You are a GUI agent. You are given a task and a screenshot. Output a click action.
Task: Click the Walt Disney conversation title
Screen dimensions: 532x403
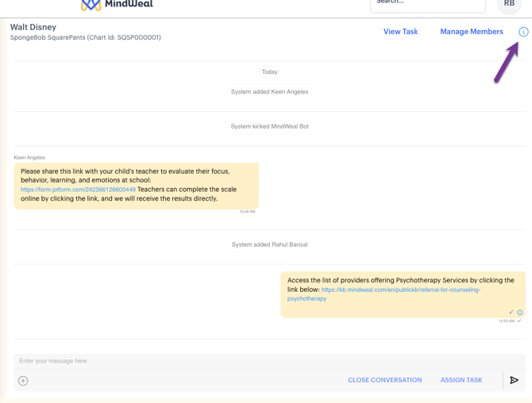click(33, 27)
